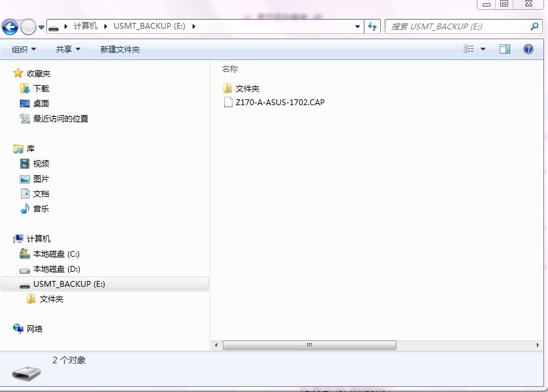Screen dimensions: 548x392
Task: Toggle the preview pane icon
Action: click(504, 49)
